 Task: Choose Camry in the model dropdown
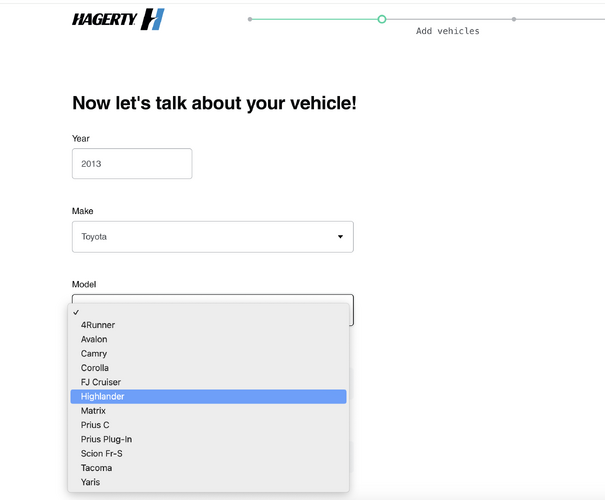tap(208, 353)
